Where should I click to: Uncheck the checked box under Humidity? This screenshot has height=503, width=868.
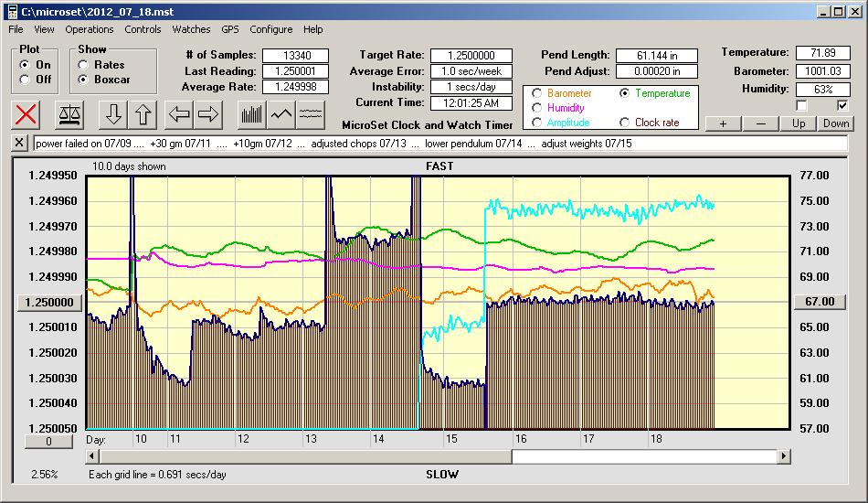842,105
